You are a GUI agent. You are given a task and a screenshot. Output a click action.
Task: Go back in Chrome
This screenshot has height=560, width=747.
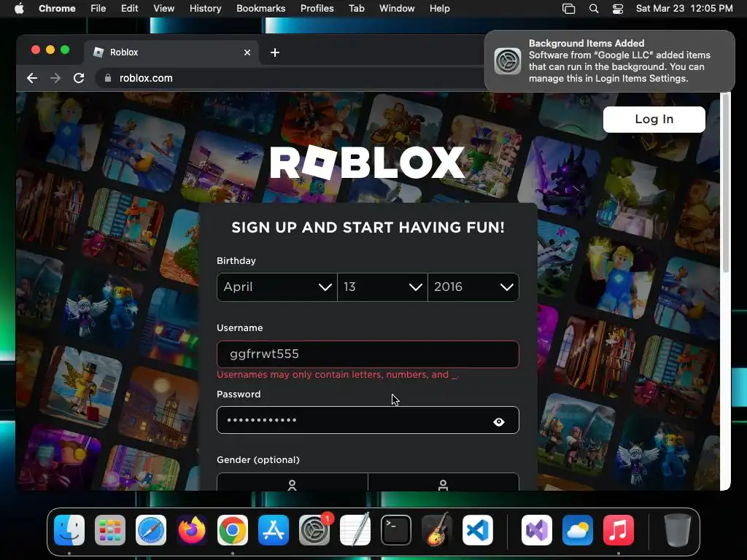32,78
